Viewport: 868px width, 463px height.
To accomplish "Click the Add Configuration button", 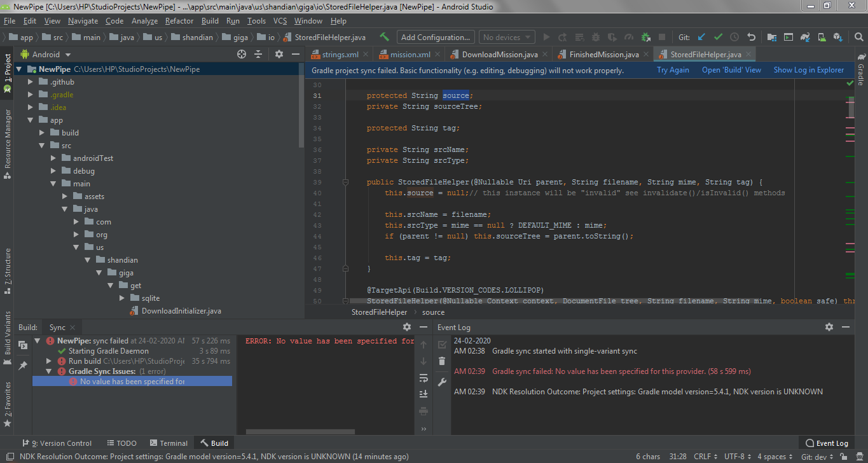I will [435, 37].
